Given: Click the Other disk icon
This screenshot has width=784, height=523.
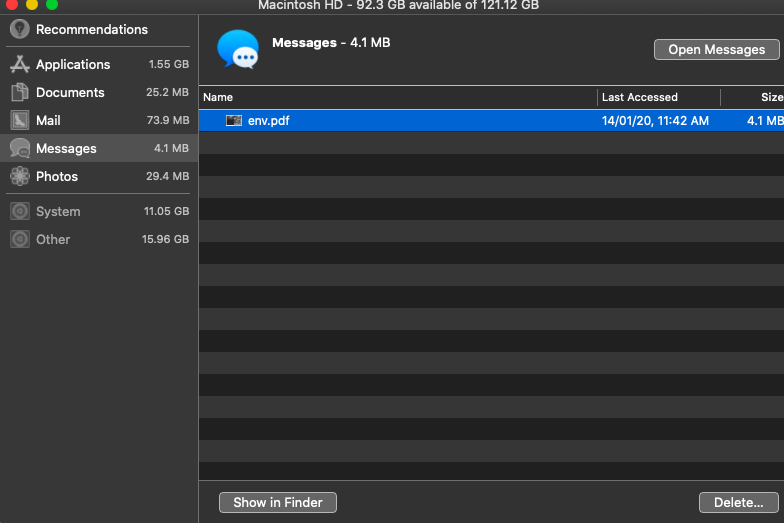Looking at the screenshot, I should click(x=20, y=239).
